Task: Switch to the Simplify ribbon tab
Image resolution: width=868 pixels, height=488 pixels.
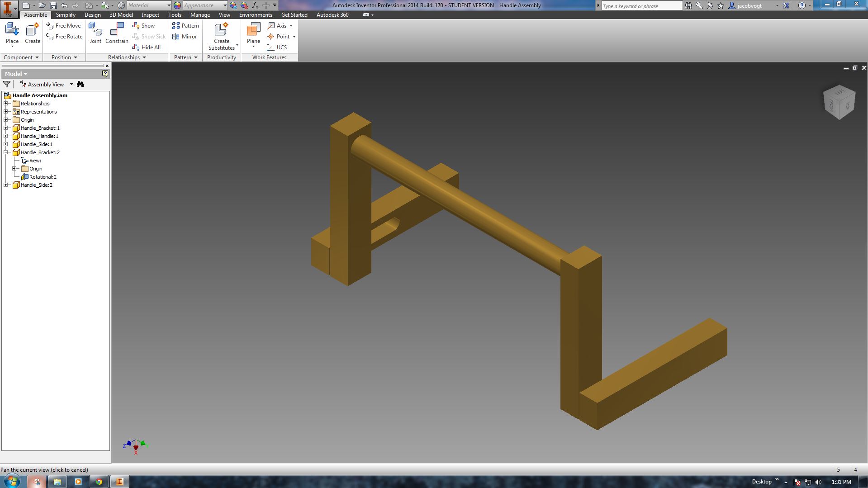Action: [66, 15]
